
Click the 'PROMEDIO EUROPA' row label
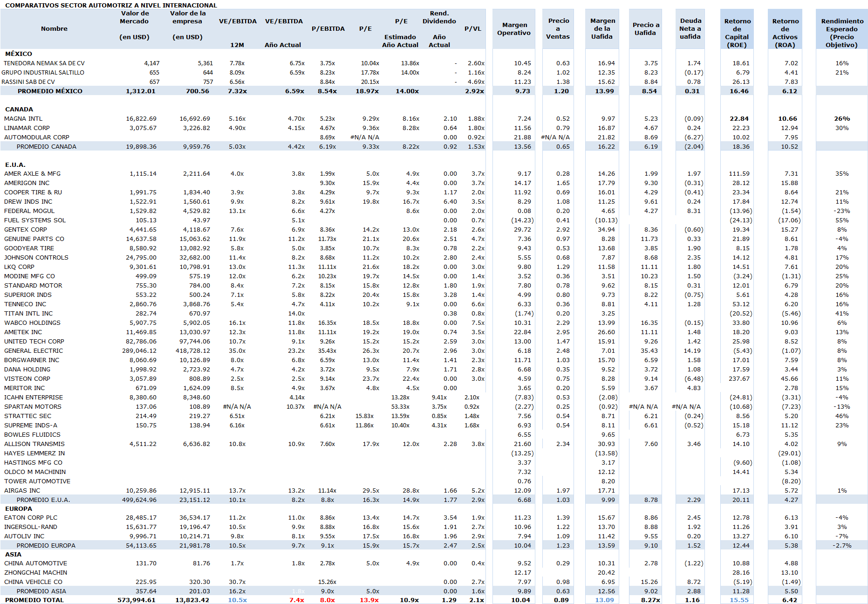[x=46, y=546]
